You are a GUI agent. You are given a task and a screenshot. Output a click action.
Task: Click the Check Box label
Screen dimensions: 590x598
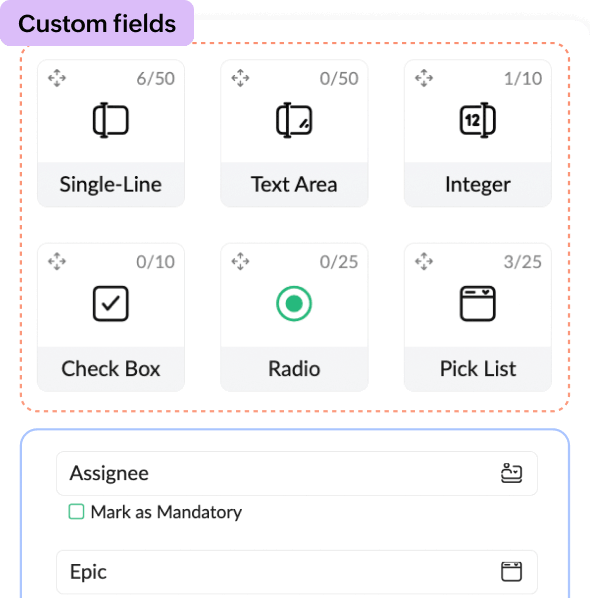(111, 369)
